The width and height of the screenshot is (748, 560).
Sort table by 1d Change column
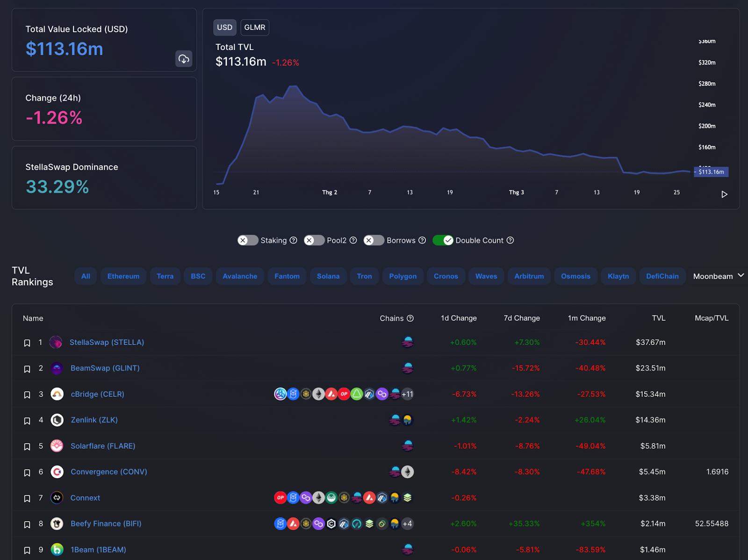tap(459, 318)
